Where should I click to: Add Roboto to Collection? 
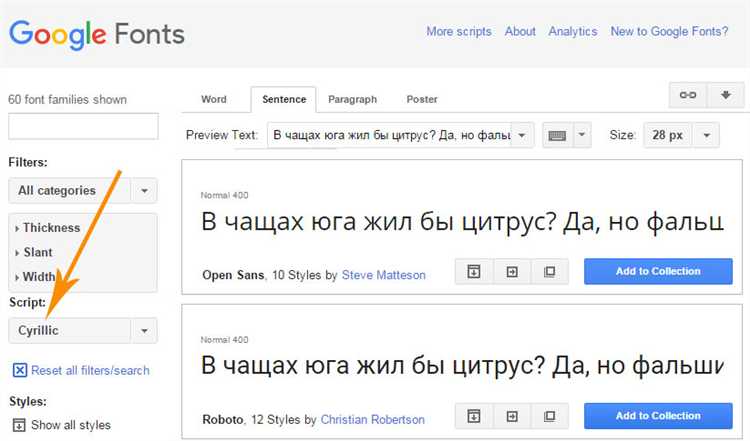point(658,416)
